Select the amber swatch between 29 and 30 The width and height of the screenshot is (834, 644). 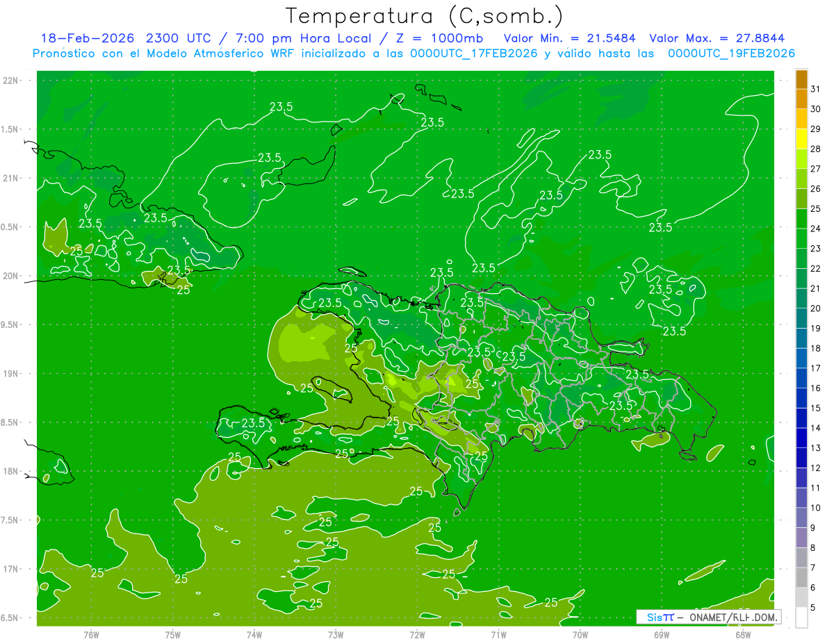pos(801,119)
